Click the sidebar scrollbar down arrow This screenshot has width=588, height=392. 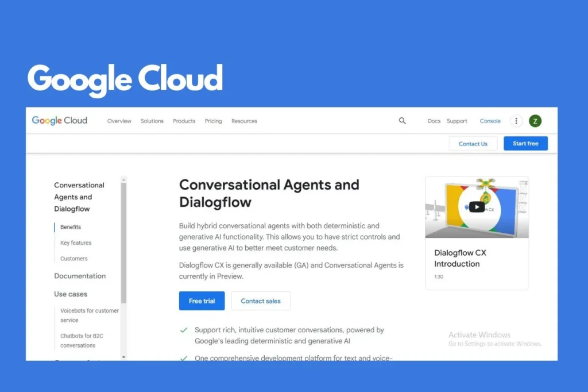pos(124,357)
